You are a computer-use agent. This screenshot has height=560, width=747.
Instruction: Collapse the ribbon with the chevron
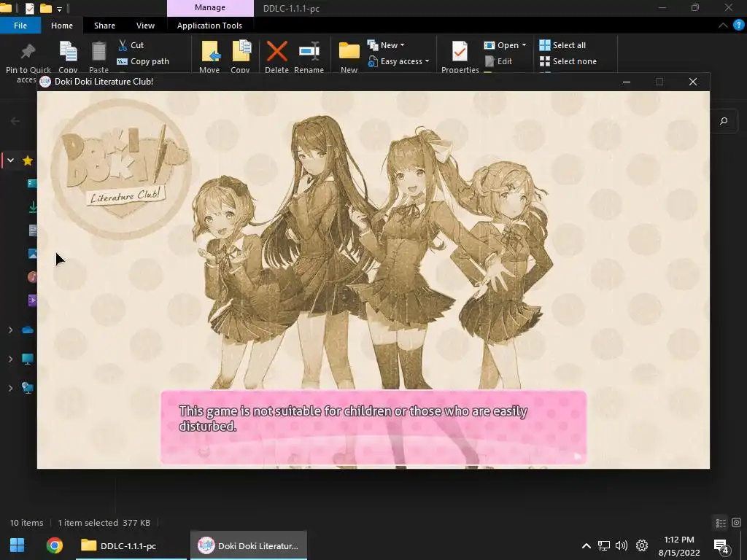coord(723,26)
